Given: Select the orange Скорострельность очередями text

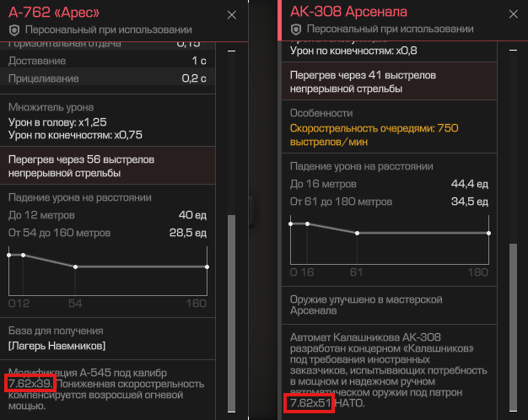Looking at the screenshot, I should (x=374, y=134).
